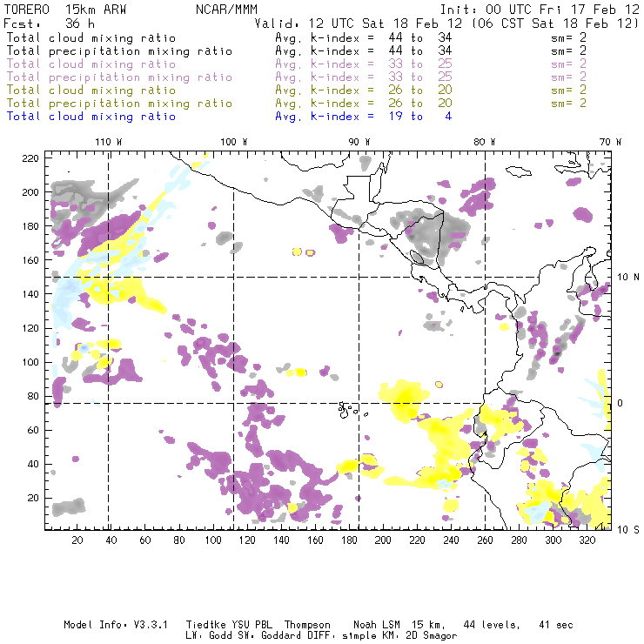Click the "YSU PBL" footer text
The image size is (644, 644).
pyautogui.click(x=252, y=625)
